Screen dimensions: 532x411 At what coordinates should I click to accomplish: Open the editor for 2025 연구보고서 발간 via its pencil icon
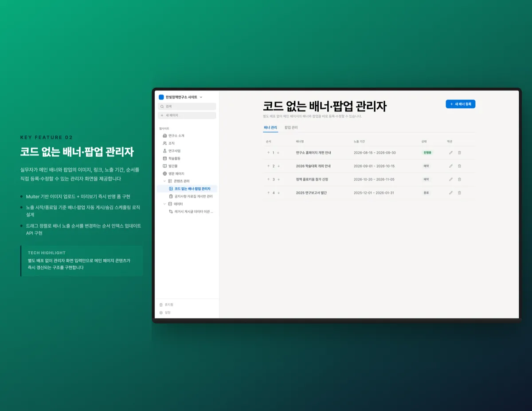pos(451,193)
